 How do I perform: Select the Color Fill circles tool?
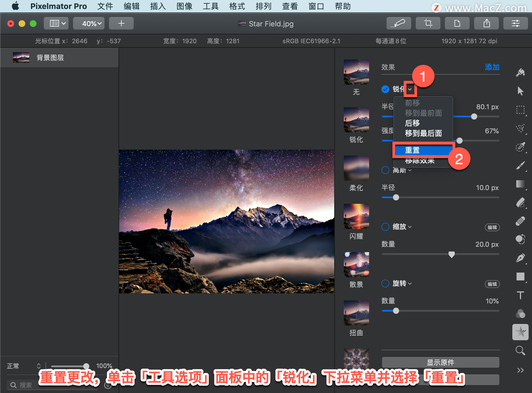pos(520,314)
